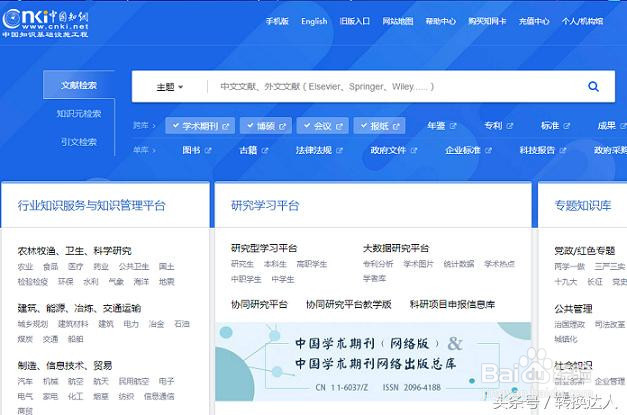Open 协同研究平台 link
Screen dimensions: 627x415
point(259,305)
